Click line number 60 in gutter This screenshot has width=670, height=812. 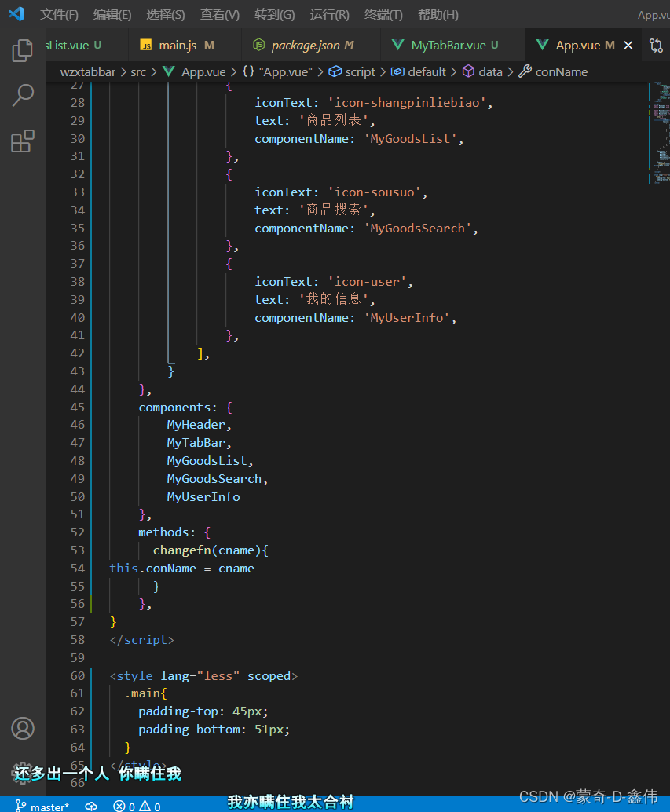tap(77, 676)
